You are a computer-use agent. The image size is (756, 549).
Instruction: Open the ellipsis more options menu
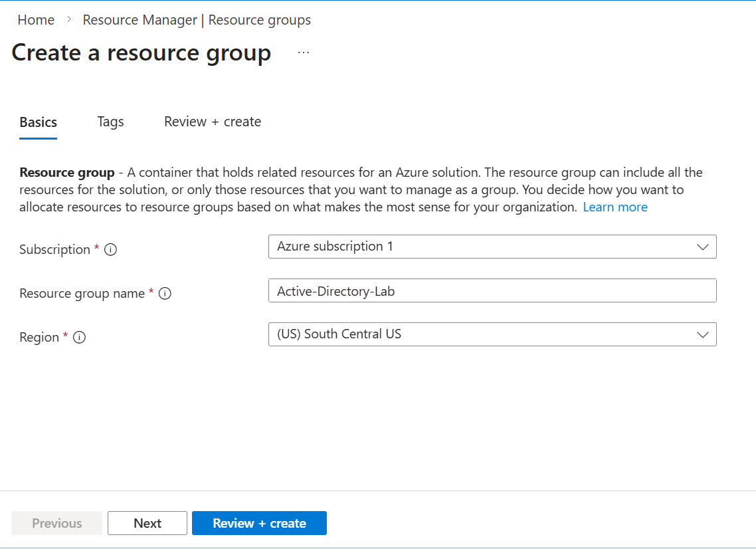pyautogui.click(x=304, y=53)
